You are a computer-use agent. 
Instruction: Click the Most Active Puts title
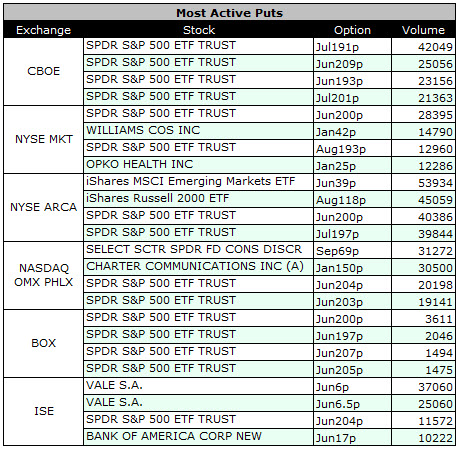click(x=229, y=13)
